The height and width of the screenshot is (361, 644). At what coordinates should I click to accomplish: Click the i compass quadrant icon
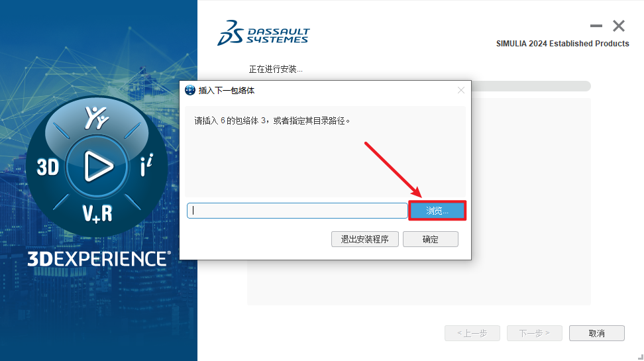[146, 165]
